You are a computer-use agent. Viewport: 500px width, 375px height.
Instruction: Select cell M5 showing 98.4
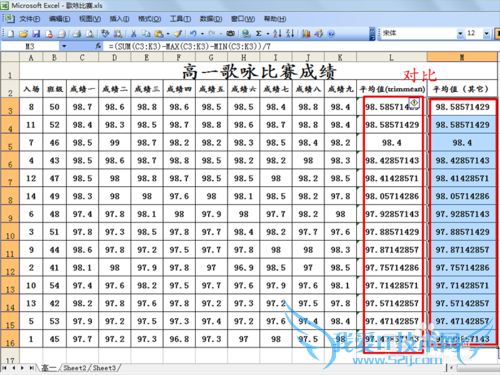point(462,143)
